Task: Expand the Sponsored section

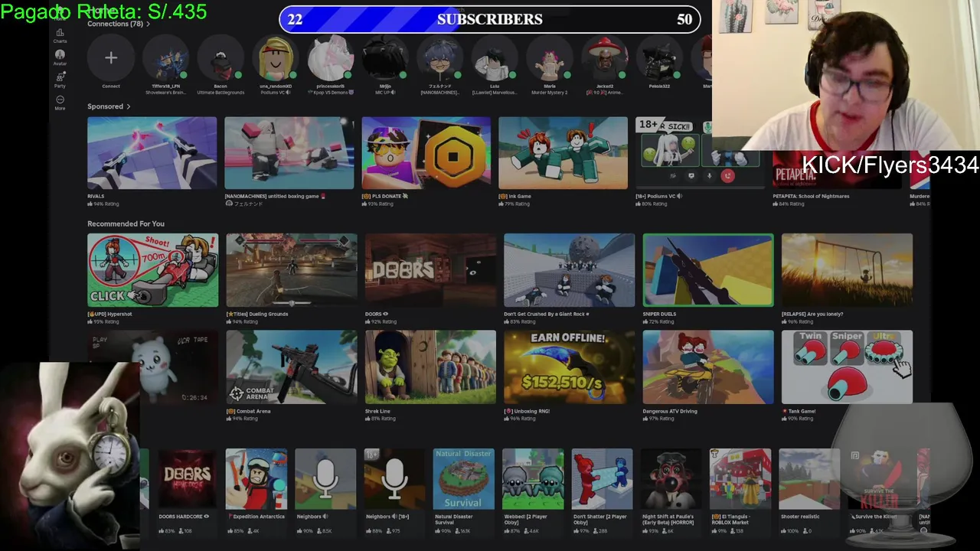Action: point(109,106)
